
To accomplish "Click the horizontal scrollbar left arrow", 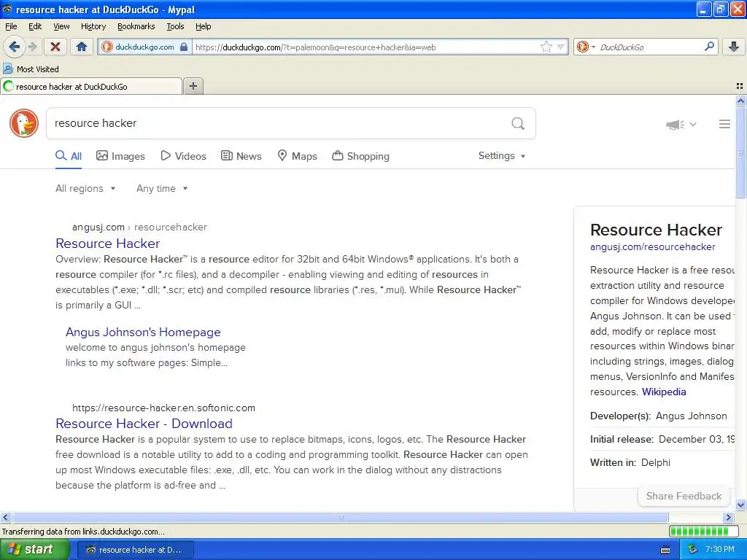I will pos(6,517).
